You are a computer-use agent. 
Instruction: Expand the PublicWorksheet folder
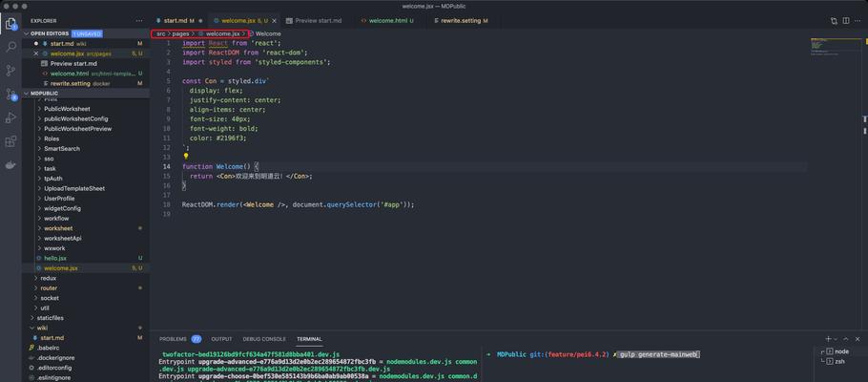coord(67,109)
